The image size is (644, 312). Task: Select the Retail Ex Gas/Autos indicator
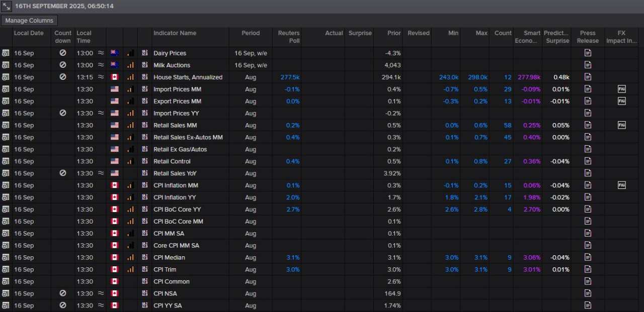(180, 149)
